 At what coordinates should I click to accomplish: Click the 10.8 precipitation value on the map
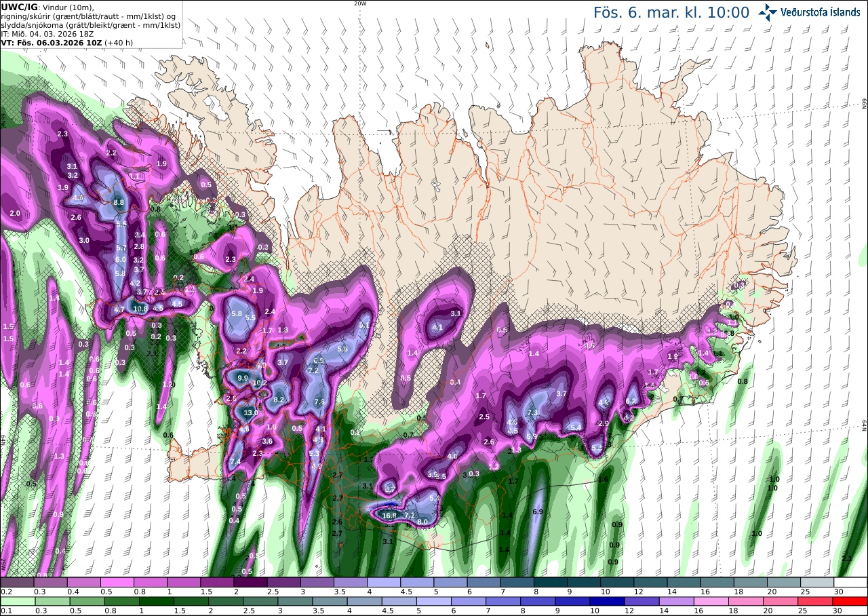140,309
